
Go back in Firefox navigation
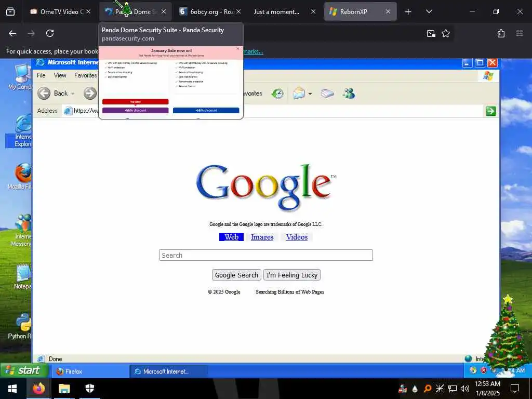point(12,33)
